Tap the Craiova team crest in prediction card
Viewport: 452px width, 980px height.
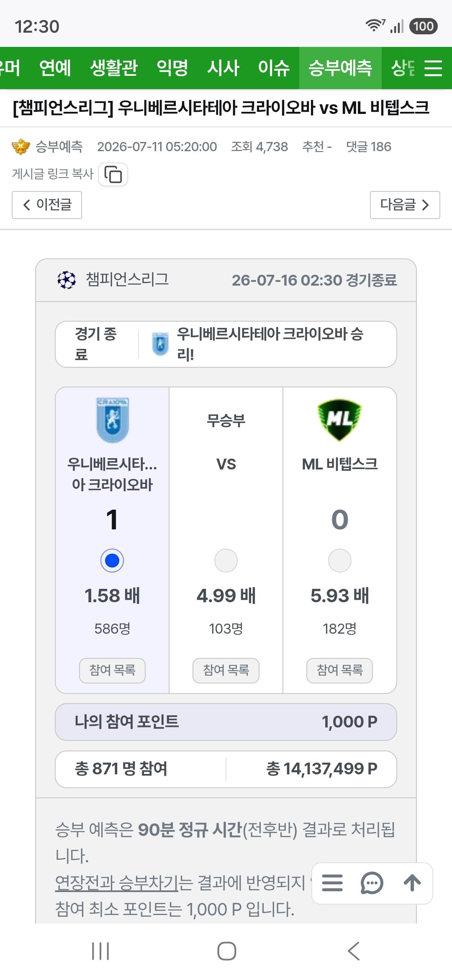(112, 420)
